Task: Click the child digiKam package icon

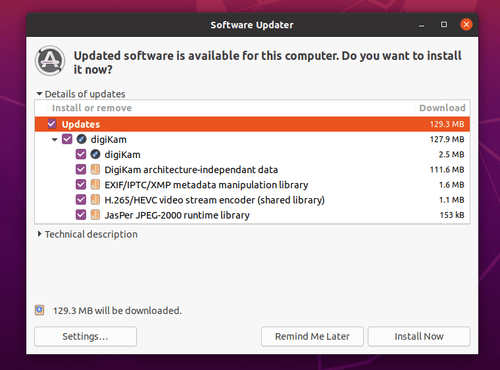Action: tap(95, 154)
